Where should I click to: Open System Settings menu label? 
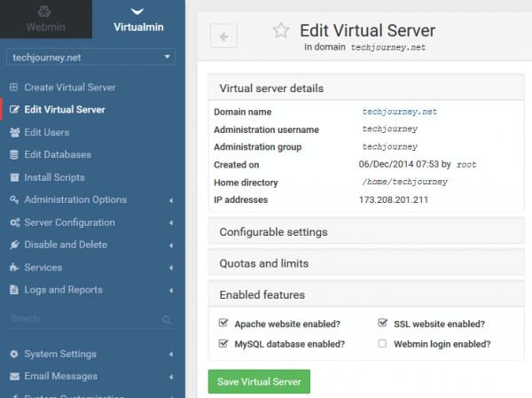[60, 354]
